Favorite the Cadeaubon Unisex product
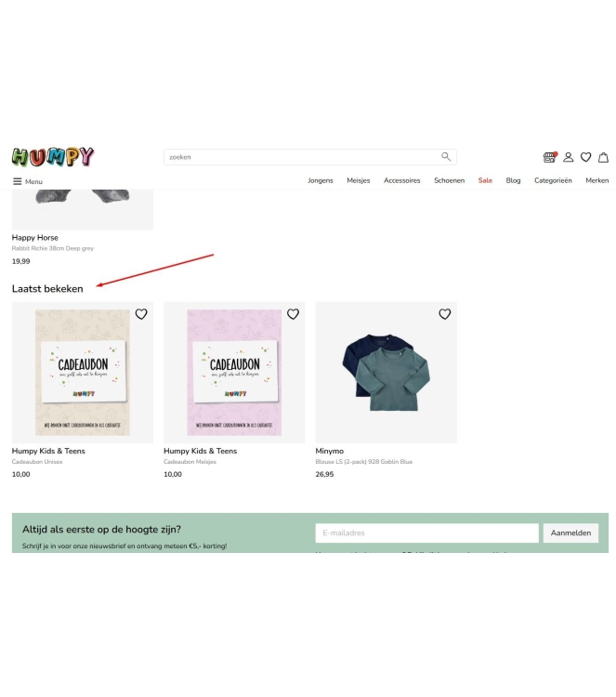 [141, 314]
